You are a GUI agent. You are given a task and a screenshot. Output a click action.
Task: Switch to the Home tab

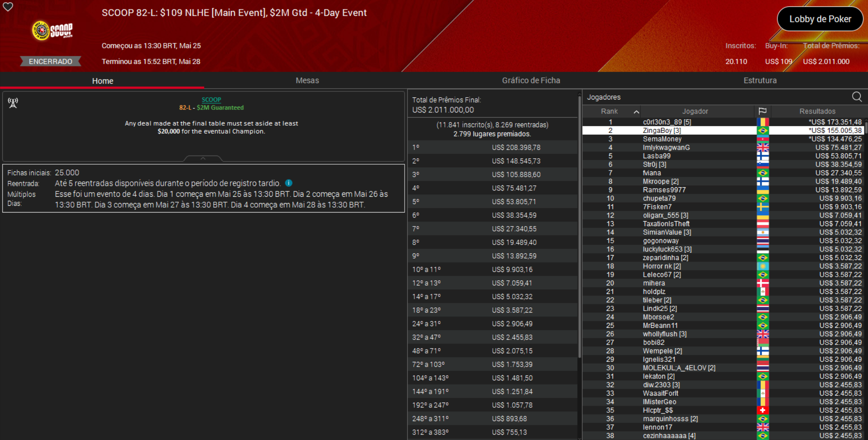(x=103, y=80)
